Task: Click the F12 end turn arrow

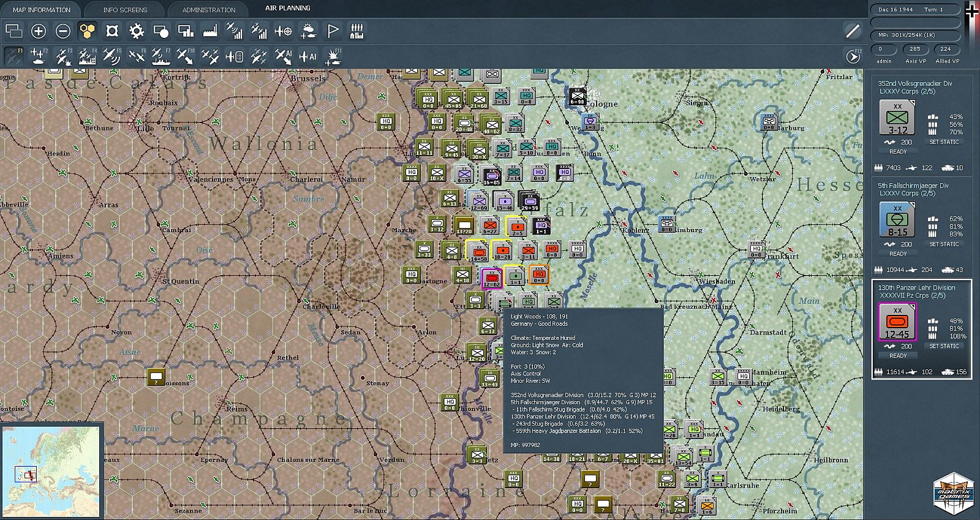Action: click(x=853, y=56)
